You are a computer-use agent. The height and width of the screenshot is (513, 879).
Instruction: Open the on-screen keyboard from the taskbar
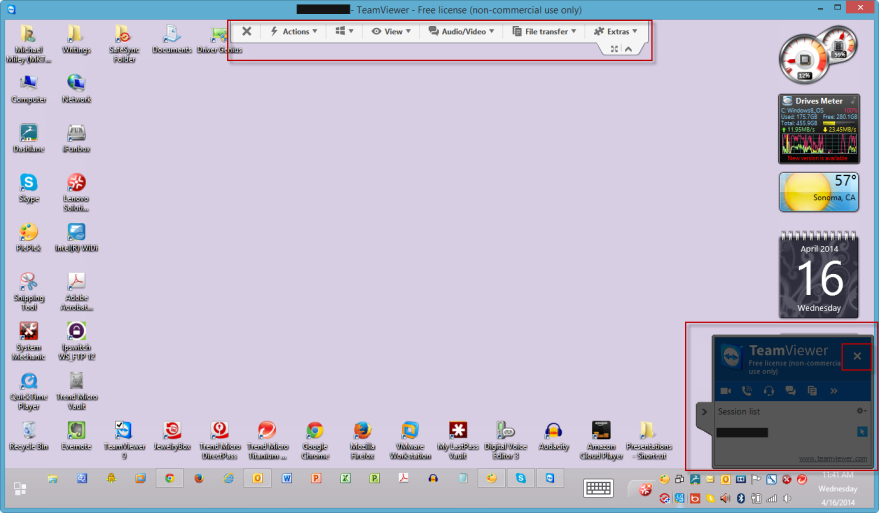point(598,488)
